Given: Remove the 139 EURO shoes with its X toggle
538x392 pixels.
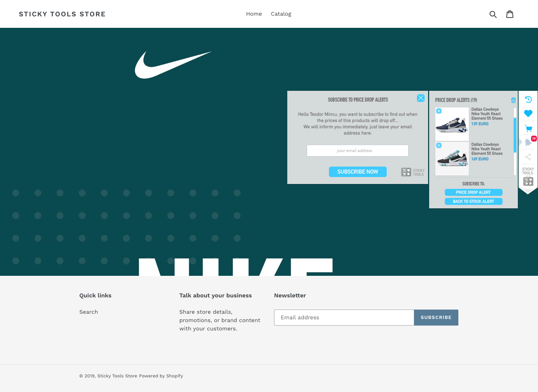Looking at the screenshot, I should (x=439, y=111).
